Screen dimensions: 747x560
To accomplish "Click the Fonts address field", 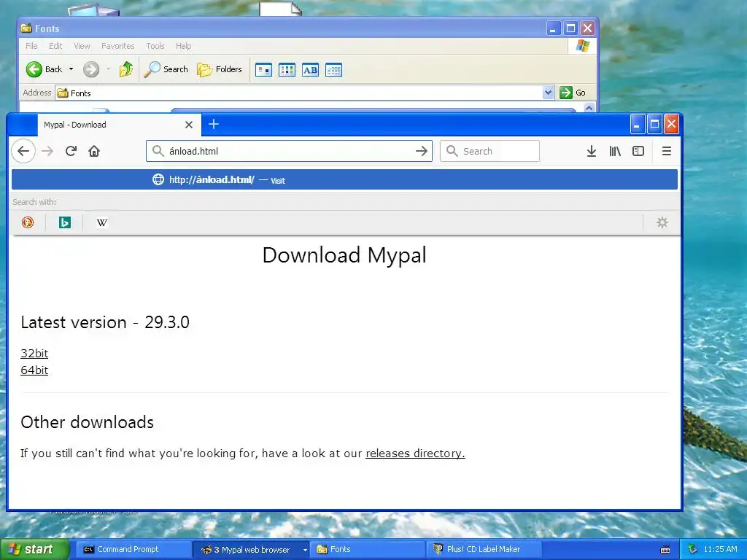I will (x=305, y=93).
